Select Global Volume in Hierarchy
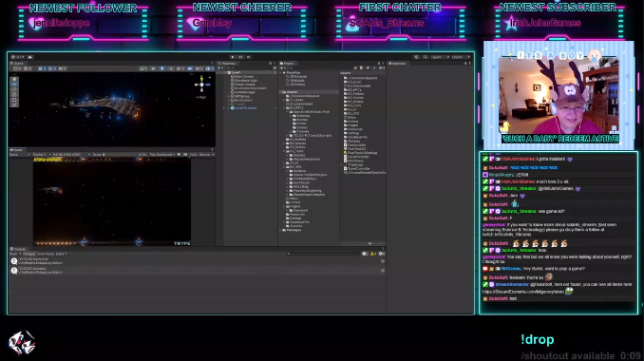644x361 pixels. pyautogui.click(x=244, y=85)
